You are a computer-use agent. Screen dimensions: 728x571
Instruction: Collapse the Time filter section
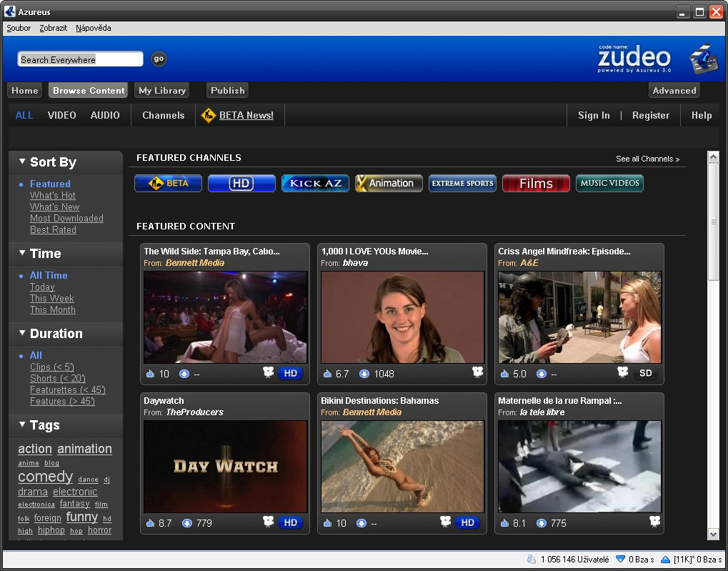[x=22, y=253]
